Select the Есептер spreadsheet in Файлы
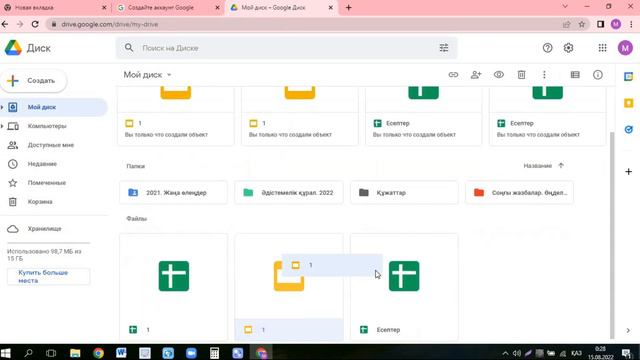 (404, 287)
